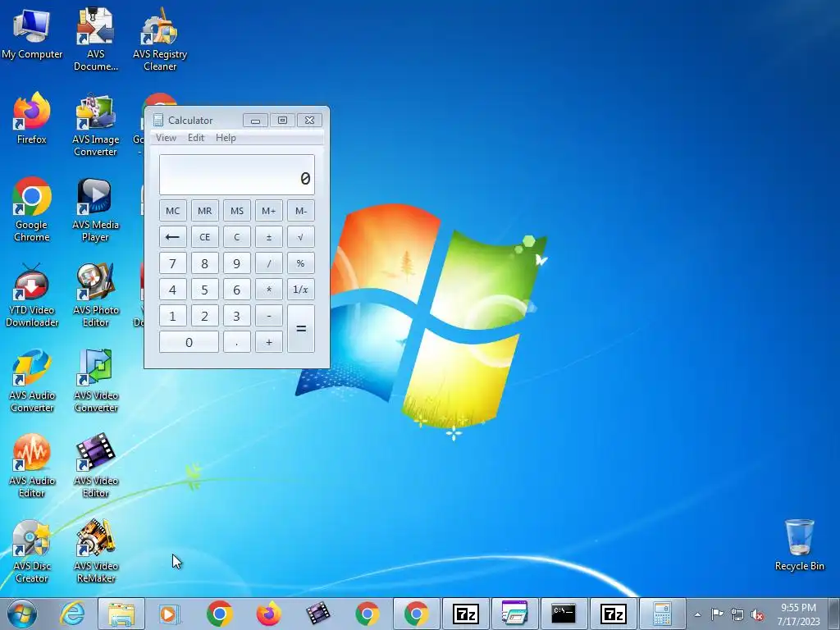Click the 6 key in Calculator

[x=237, y=290]
